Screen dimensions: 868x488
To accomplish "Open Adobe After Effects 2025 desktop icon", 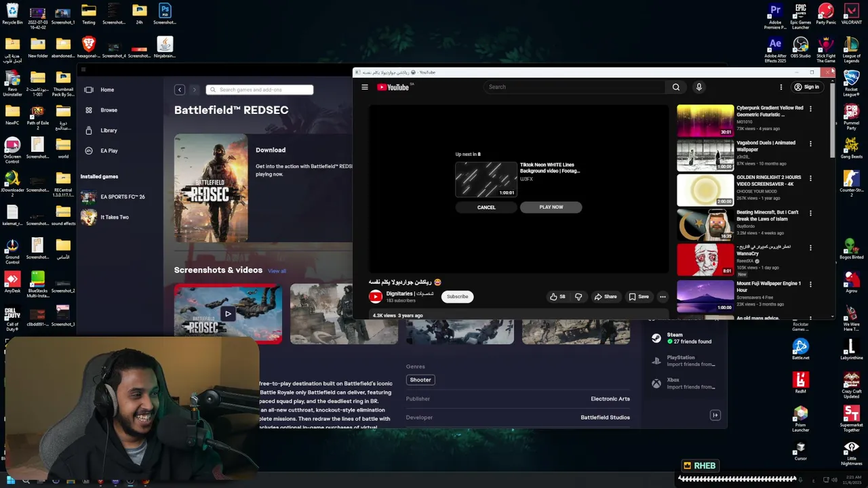I will click(775, 50).
